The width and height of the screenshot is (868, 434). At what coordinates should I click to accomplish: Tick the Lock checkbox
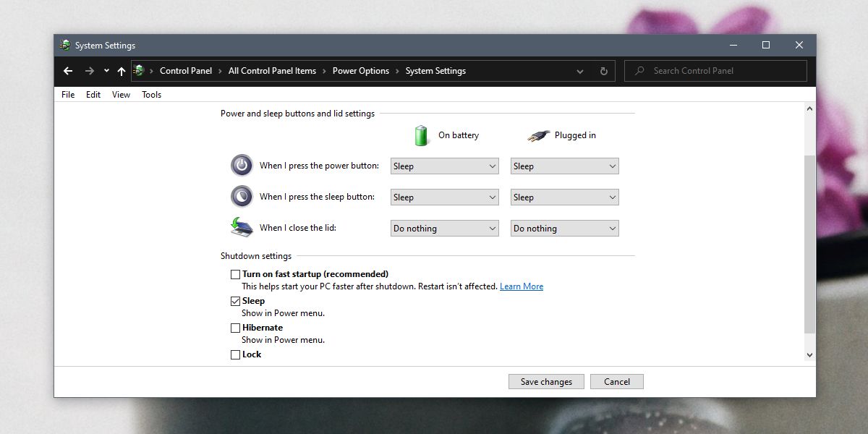click(235, 354)
